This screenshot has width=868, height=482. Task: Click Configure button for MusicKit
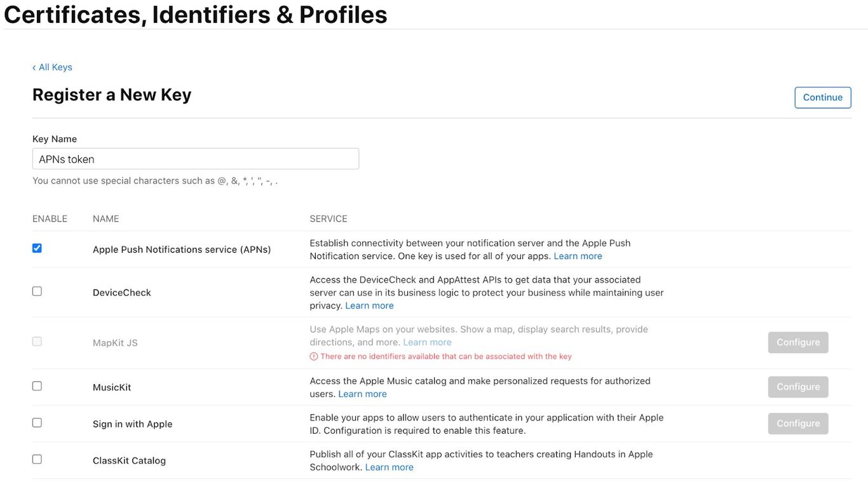(x=797, y=387)
